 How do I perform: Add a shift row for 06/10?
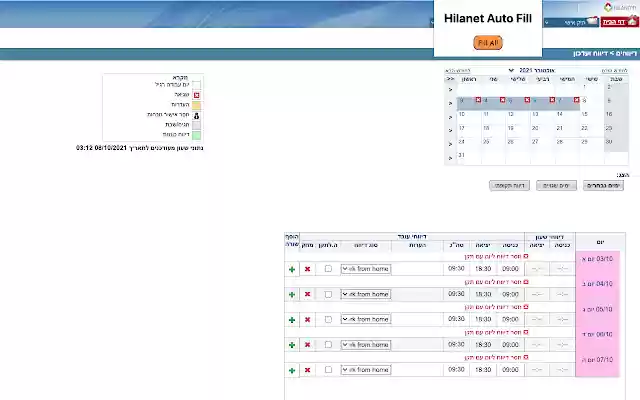coord(292,345)
